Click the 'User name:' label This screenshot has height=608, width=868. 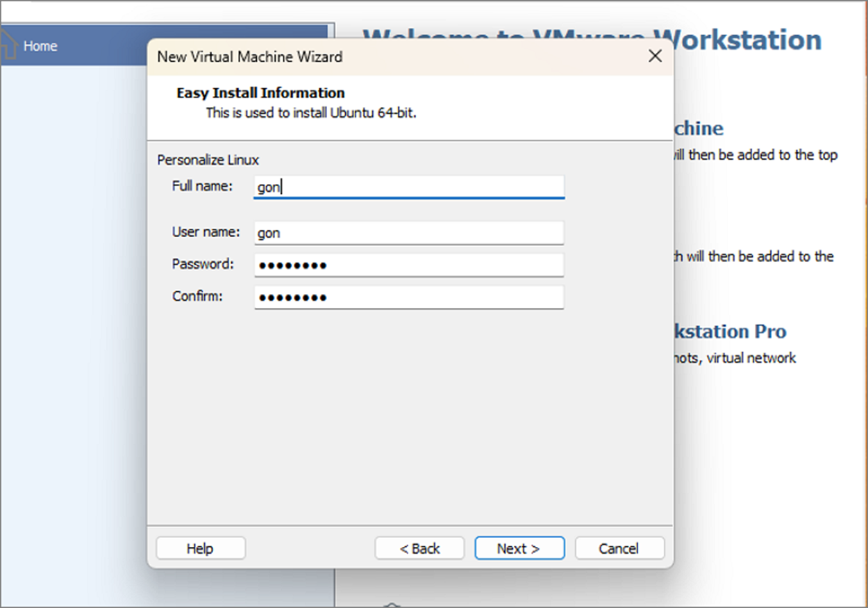206,232
